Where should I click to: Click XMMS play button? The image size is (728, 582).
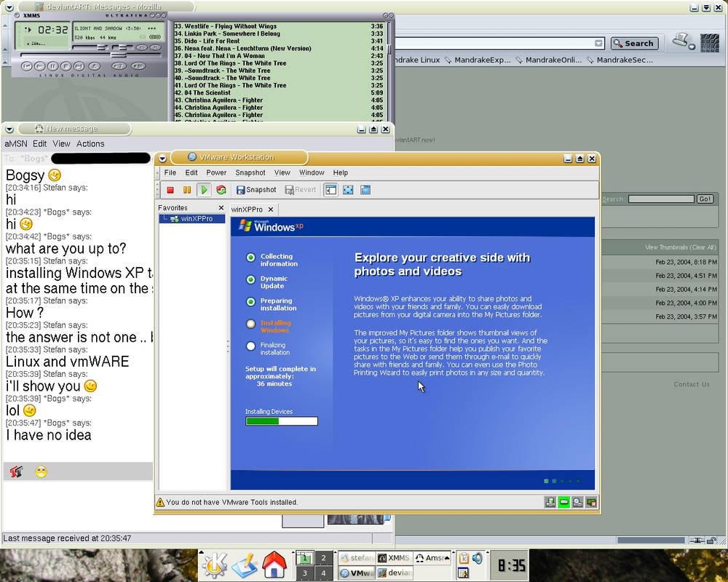click(39, 66)
